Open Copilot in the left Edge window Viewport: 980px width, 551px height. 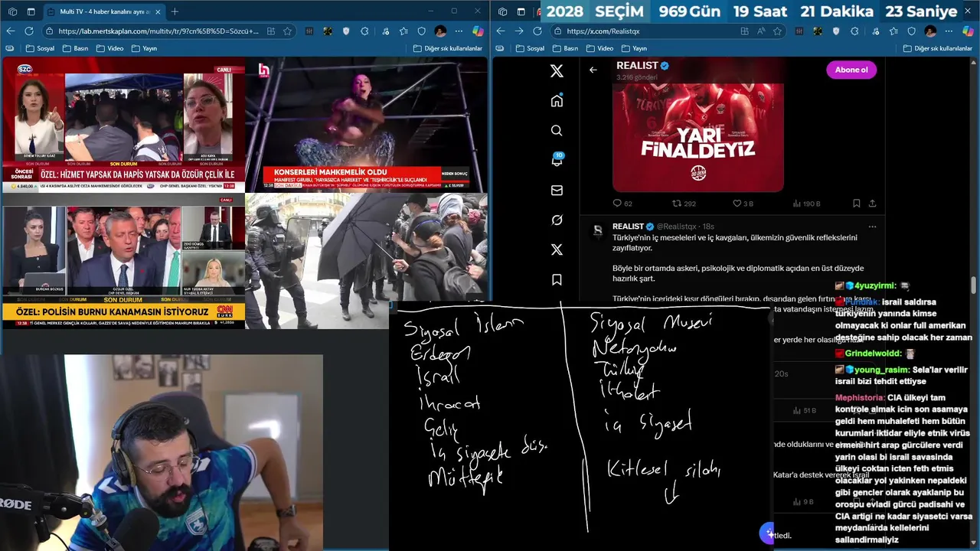tap(478, 31)
